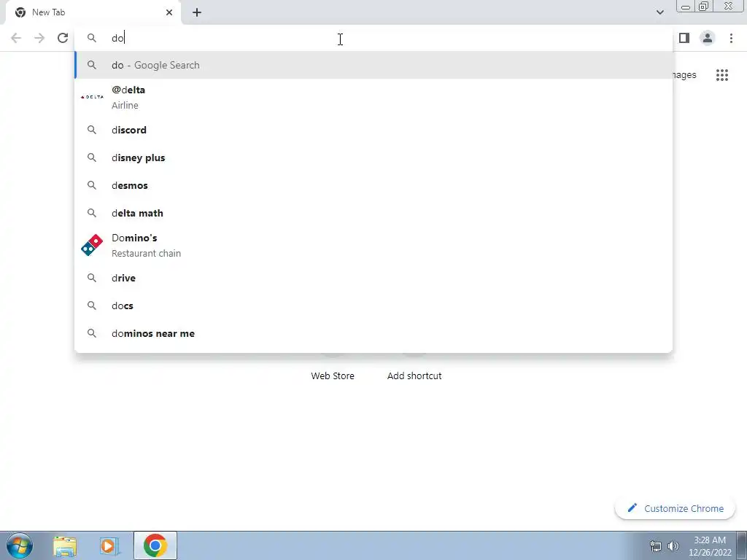Viewport: 747px width, 560px height.
Task: Click search icon beside discord
Action: (92, 130)
